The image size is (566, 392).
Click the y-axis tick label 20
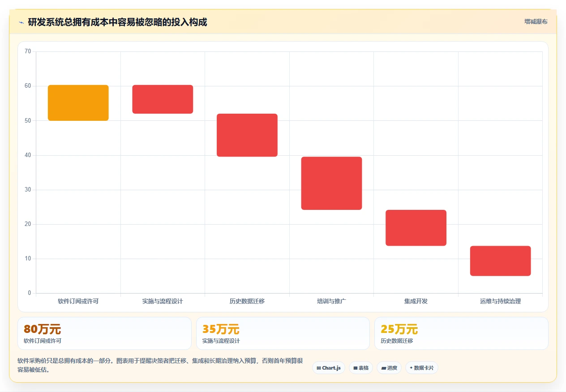click(28, 224)
